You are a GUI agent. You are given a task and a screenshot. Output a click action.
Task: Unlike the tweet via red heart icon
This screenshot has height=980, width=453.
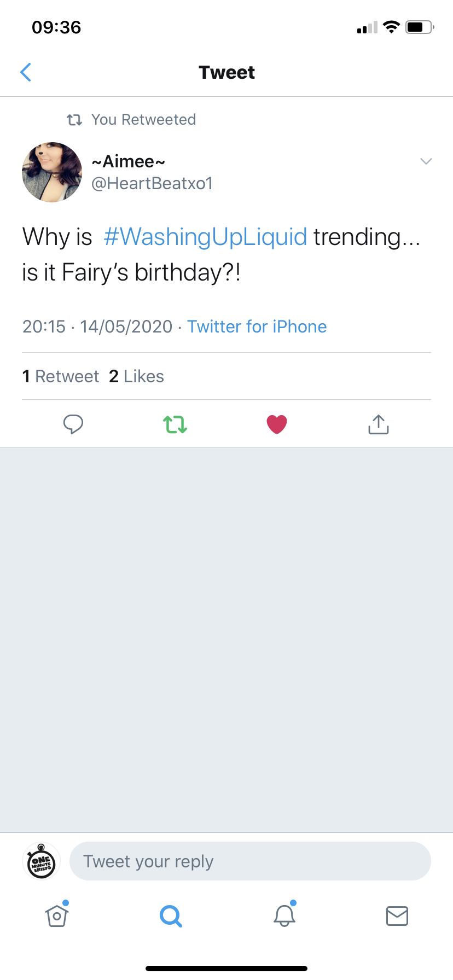[x=277, y=424]
